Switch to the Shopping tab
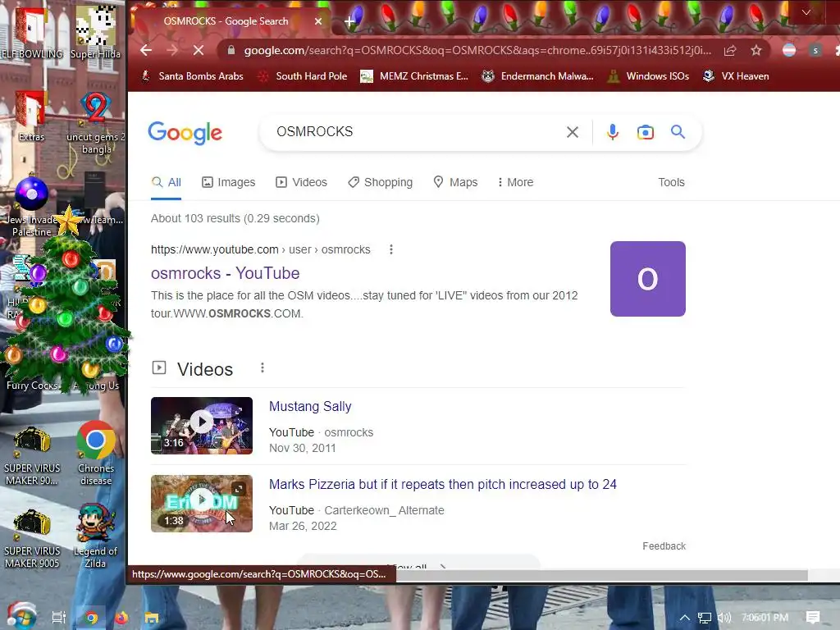Viewport: 840px width, 630px height. 381,182
